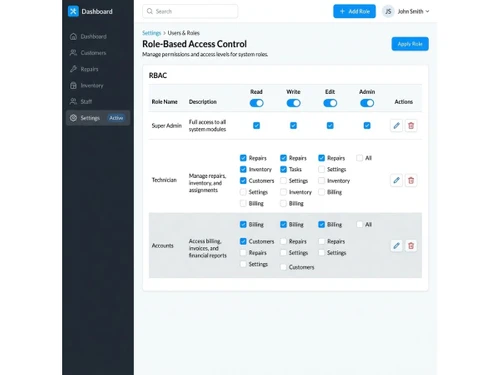Click the Inventory box icon in sidebar
This screenshot has width=500, height=375.
click(73, 85)
